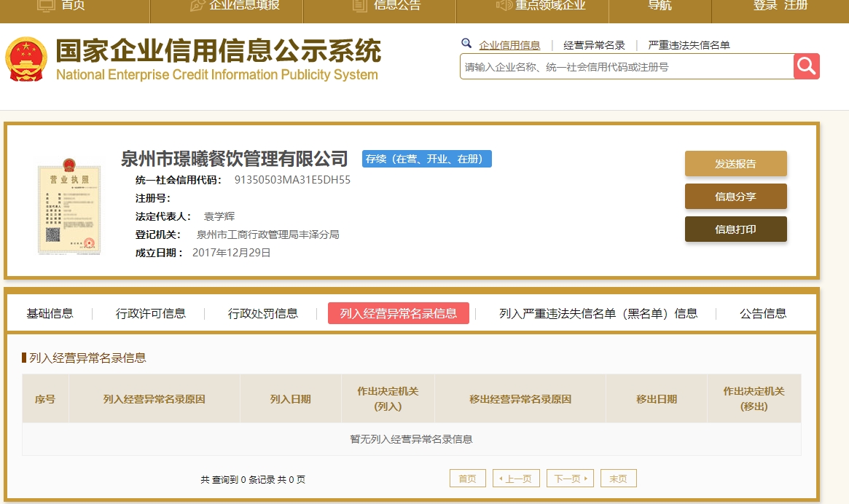Switch to the 行政许可信息 tab
This screenshot has height=504, width=849.
coord(151,313)
